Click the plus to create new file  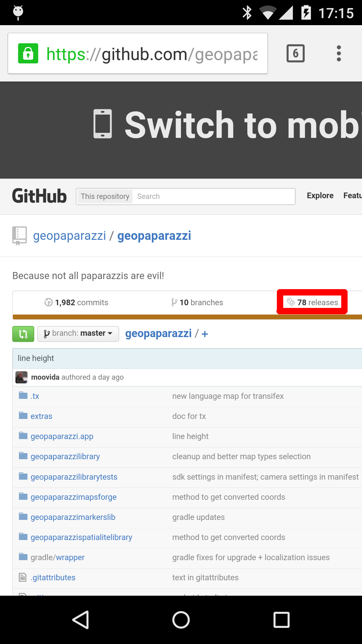(205, 334)
